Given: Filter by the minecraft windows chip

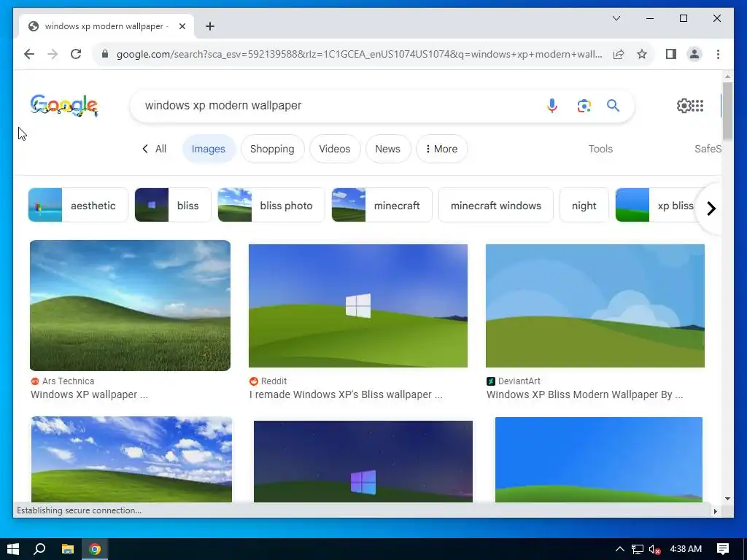Looking at the screenshot, I should point(495,205).
